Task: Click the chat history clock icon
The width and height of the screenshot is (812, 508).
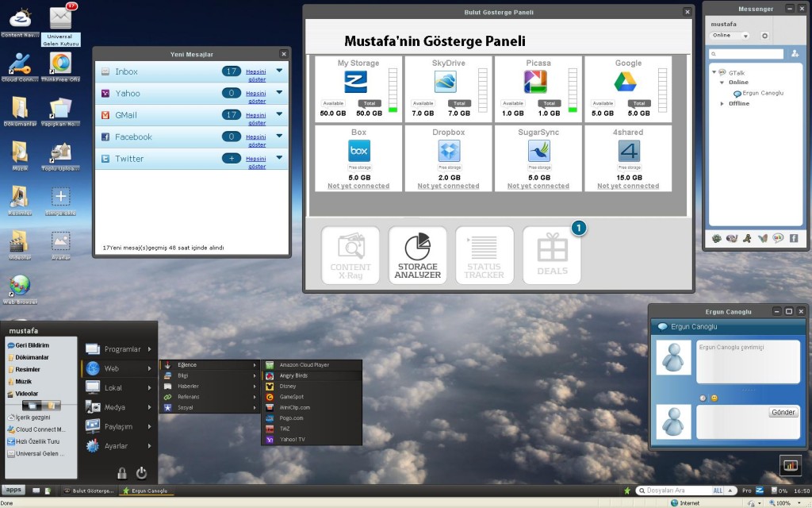Action: [x=703, y=398]
